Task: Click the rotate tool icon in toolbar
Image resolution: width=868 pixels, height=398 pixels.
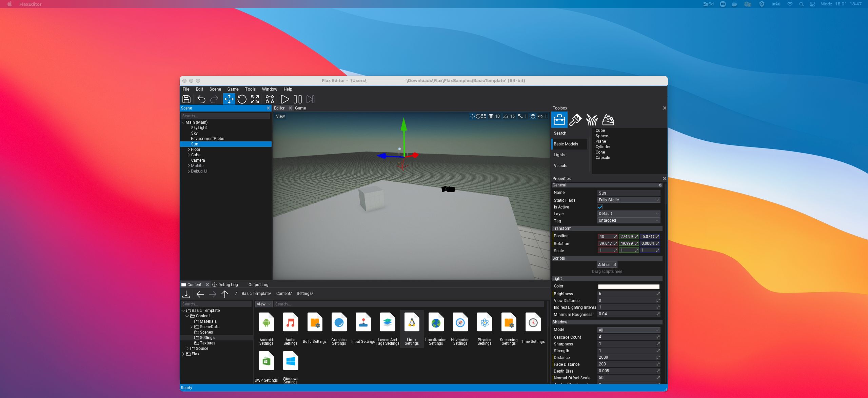Action: click(242, 99)
